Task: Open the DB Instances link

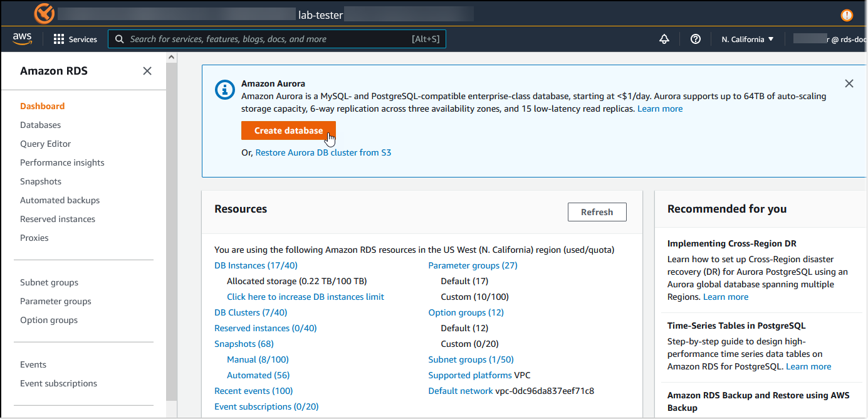Action: [256, 265]
